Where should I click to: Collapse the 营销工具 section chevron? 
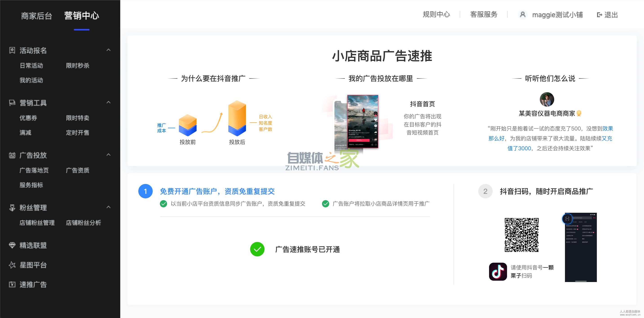[108, 102]
